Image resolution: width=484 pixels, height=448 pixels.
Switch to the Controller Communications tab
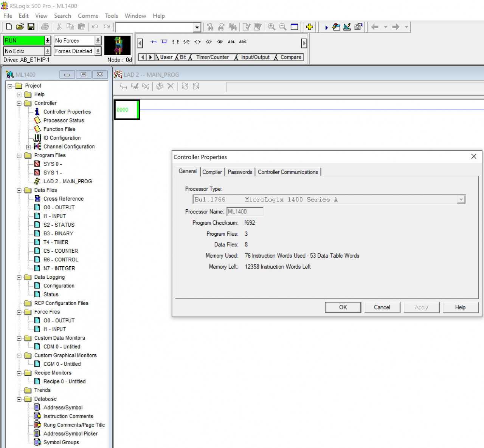[288, 172]
